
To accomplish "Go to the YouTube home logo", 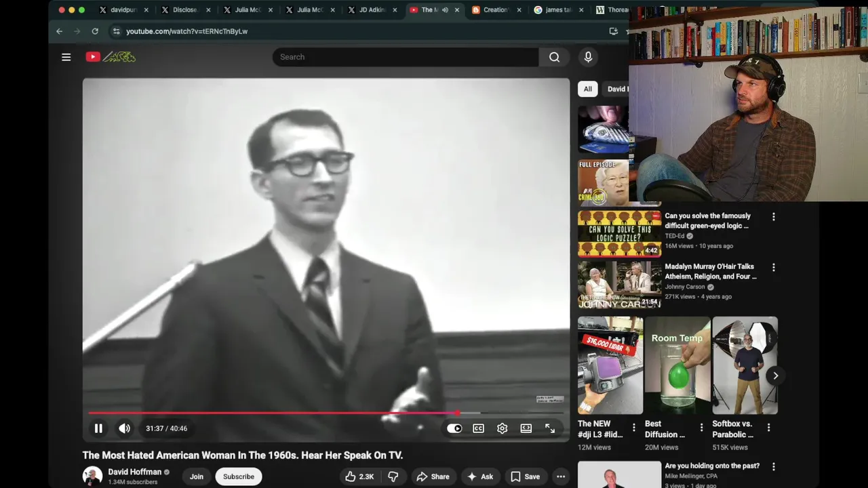I will coord(111,57).
